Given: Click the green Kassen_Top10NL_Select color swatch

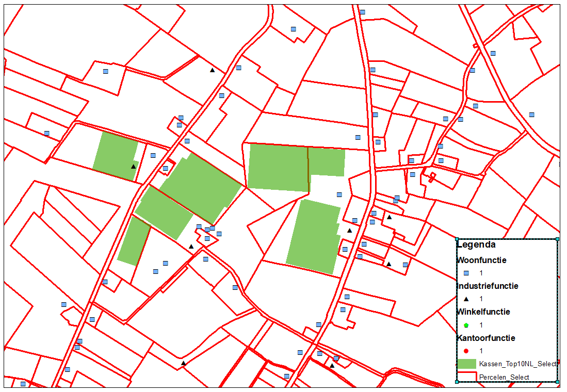Looking at the screenshot, I should pyautogui.click(x=466, y=364).
